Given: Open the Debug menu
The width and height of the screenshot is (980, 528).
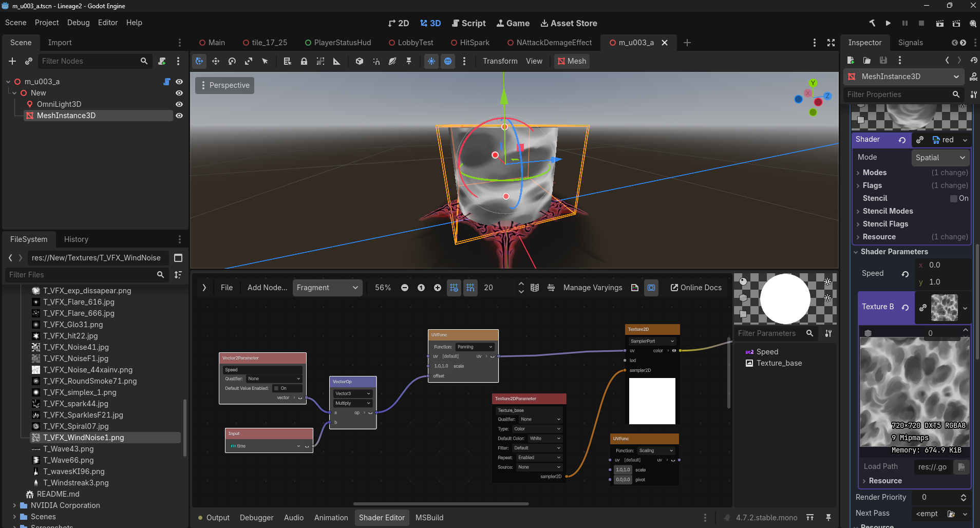Looking at the screenshot, I should click(x=78, y=23).
